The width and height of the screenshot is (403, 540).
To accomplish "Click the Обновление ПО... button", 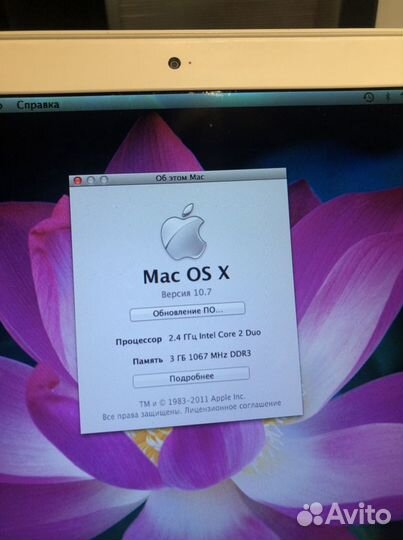I will click(187, 311).
